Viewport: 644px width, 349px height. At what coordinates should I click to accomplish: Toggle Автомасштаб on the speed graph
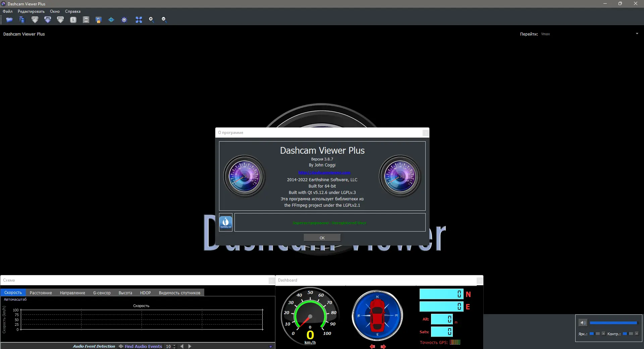pos(15,299)
